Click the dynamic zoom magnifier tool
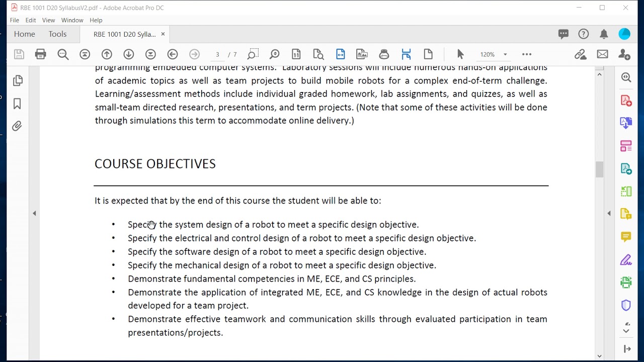The height and width of the screenshot is (362, 644). pos(274,54)
